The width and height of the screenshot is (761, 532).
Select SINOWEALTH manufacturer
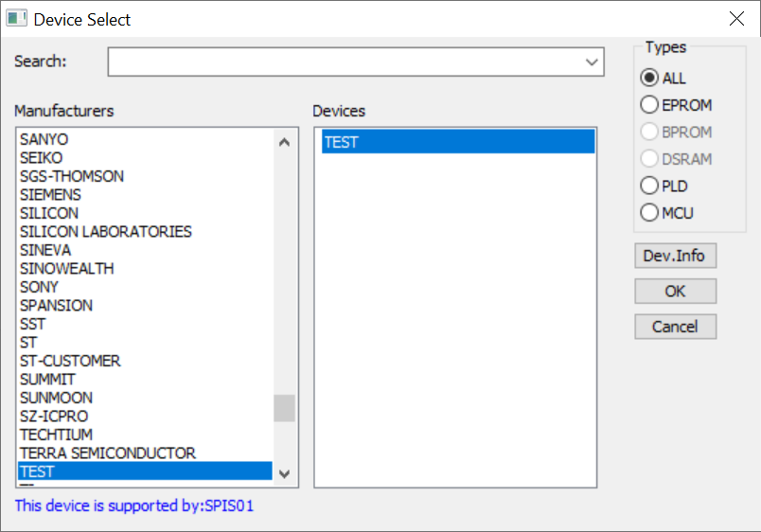(x=145, y=269)
